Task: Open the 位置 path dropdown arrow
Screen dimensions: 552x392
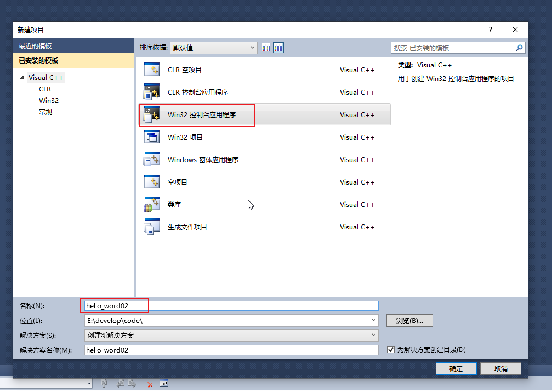Action: (x=373, y=320)
